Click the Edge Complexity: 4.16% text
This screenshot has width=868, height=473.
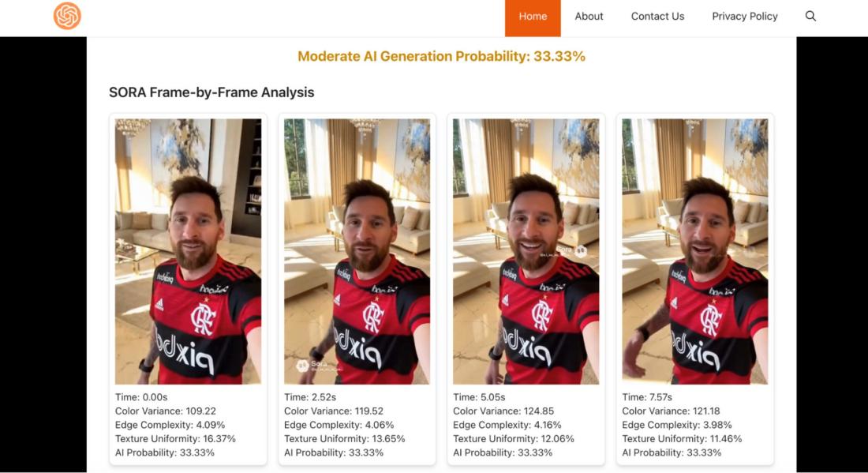pyautogui.click(x=505, y=425)
